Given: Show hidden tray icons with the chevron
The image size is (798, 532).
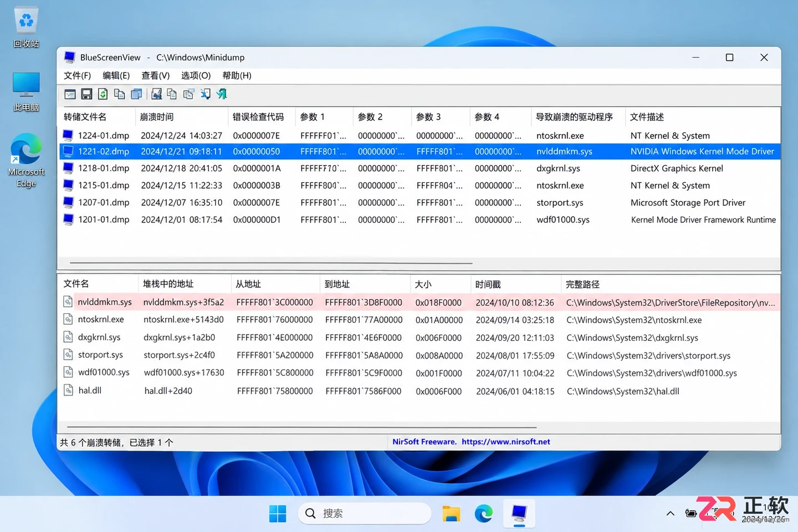Looking at the screenshot, I should point(670,513).
